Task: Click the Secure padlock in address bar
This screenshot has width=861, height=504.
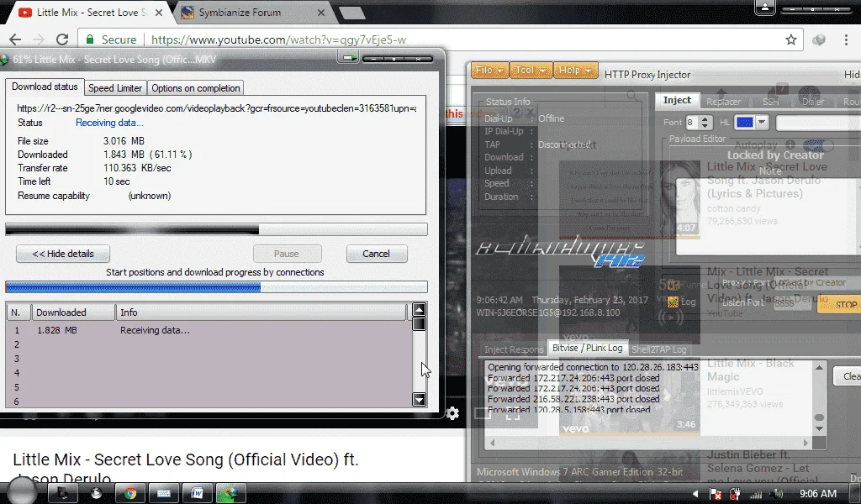Action: (89, 39)
